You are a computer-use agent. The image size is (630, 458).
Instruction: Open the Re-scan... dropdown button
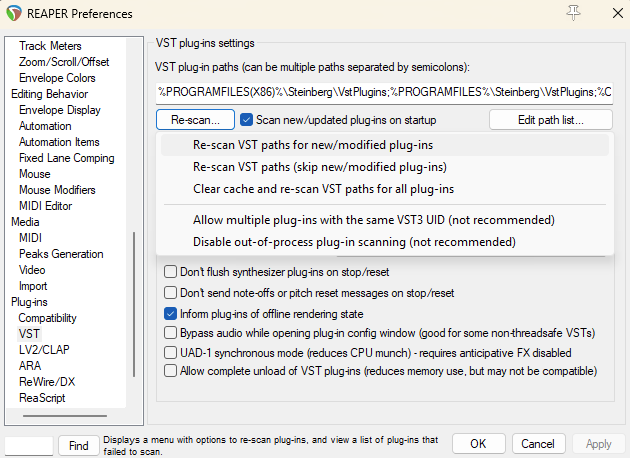pyautogui.click(x=195, y=120)
